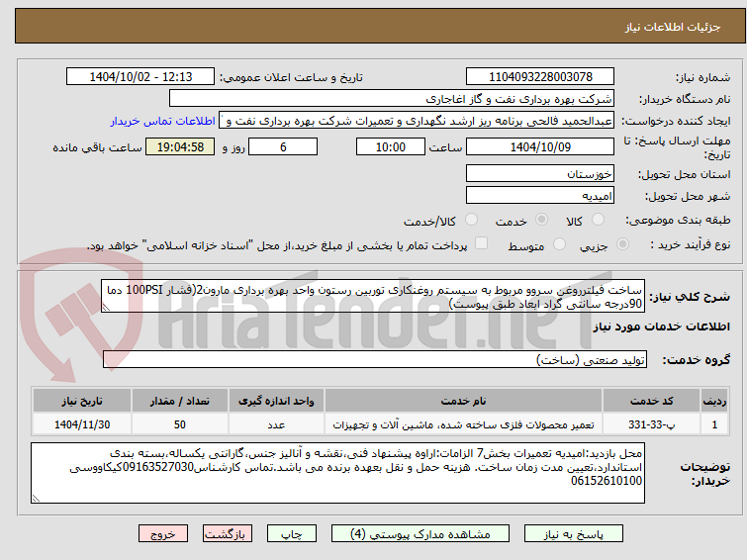The height and width of the screenshot is (560, 747).
Task: Click the service group field تولید صنعتی
Action: (x=375, y=359)
